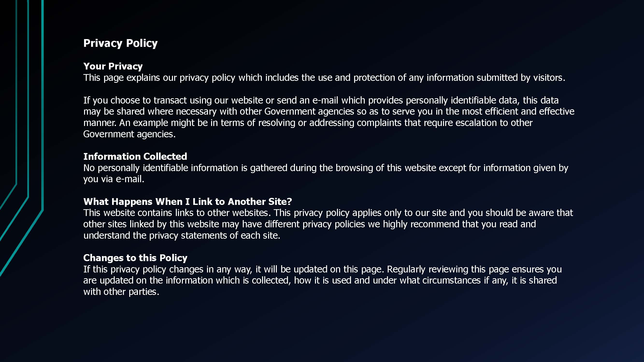
Task: Select the 'Changes to this Policy' heading
Action: coord(135,258)
